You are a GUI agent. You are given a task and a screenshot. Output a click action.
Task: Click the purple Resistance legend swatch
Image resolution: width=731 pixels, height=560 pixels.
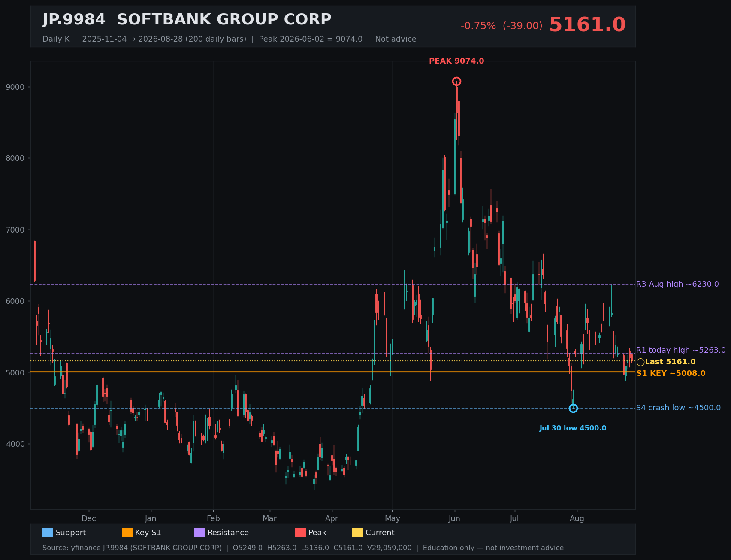[199, 533]
